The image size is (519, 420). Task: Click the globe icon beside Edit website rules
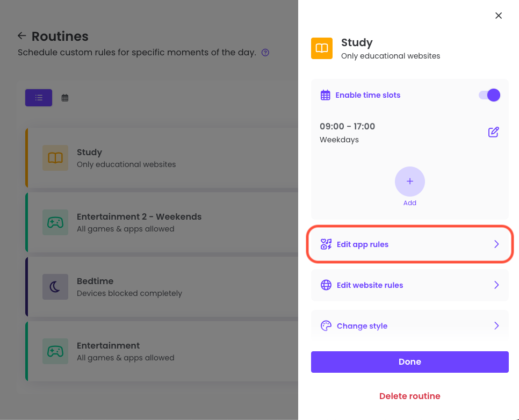tap(326, 285)
